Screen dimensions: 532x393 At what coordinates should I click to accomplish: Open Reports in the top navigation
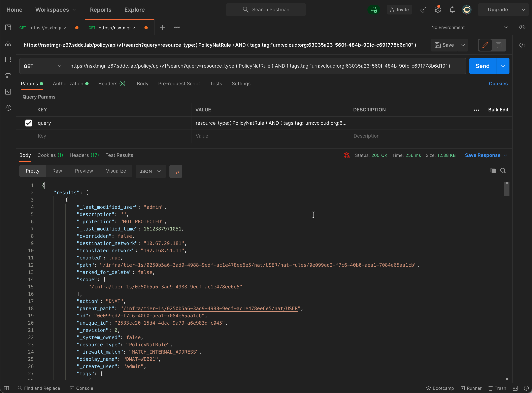click(x=101, y=10)
